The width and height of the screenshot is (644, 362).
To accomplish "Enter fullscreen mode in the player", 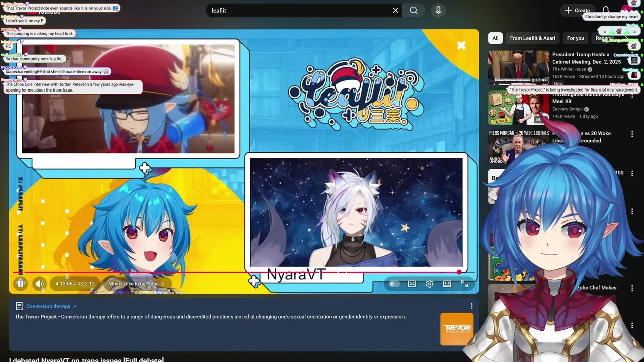I will (464, 284).
